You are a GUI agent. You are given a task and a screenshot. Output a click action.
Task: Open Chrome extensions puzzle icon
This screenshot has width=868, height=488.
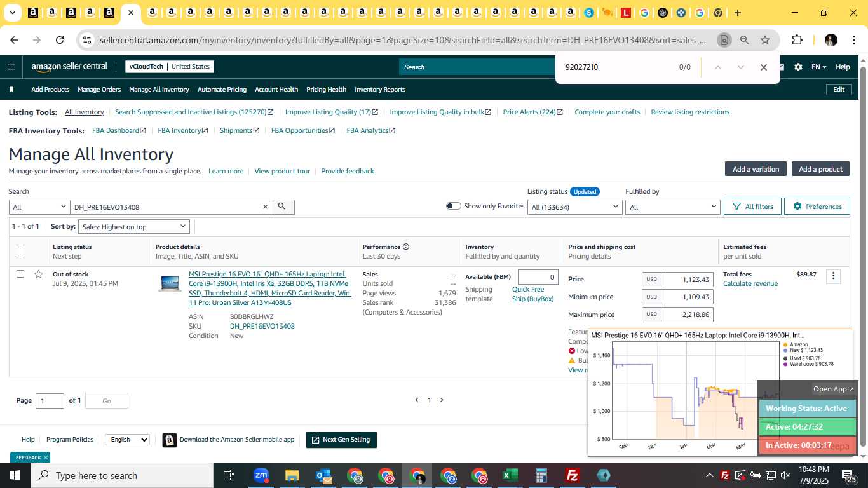[797, 40]
